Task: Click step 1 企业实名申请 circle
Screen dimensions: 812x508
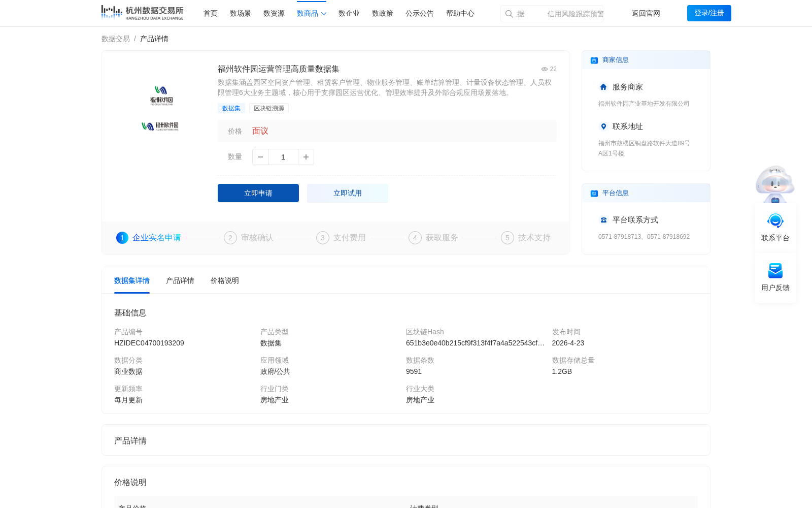Action: (x=122, y=238)
